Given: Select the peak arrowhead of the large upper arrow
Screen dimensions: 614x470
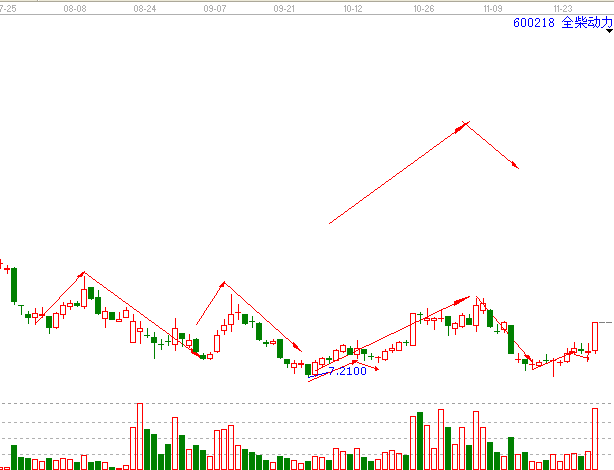Looking at the screenshot, I should 466,123.
